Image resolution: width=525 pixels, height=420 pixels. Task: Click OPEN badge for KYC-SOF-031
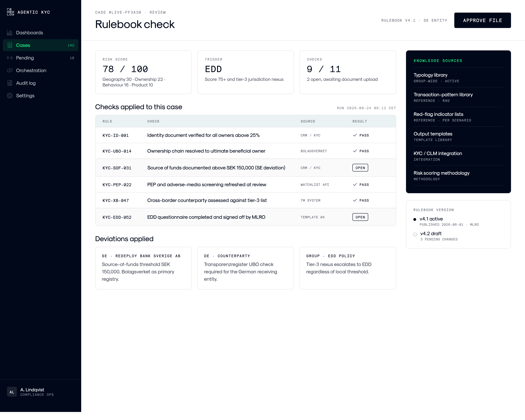[360, 168]
